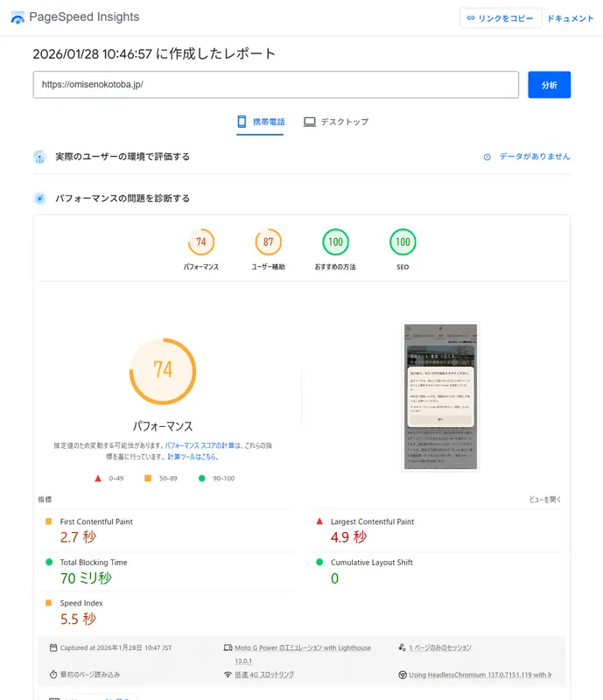Click the Moto G Power のエミュレーション with Lighthouse text
The image size is (603, 700).
tap(303, 647)
